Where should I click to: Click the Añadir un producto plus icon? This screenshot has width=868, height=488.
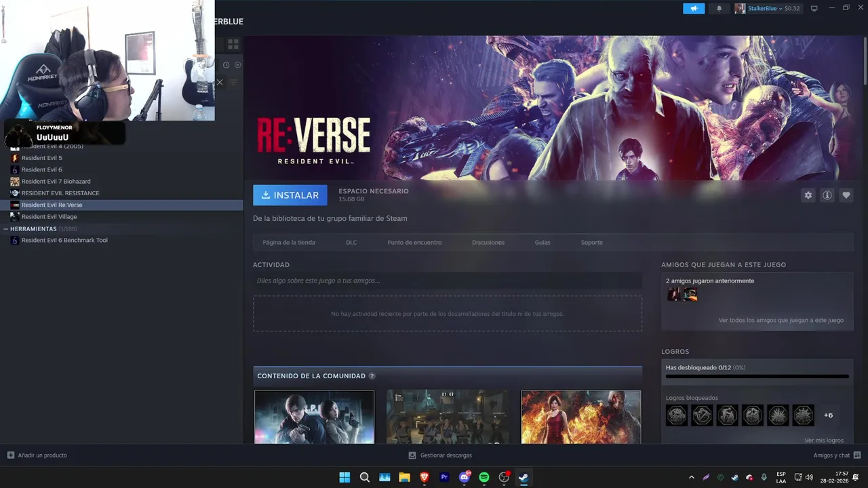point(10,455)
